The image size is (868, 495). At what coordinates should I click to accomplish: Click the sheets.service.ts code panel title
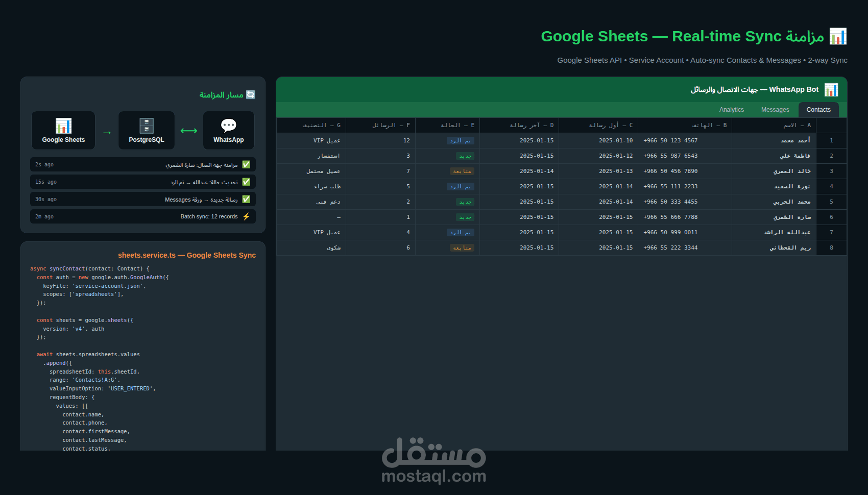click(x=187, y=255)
